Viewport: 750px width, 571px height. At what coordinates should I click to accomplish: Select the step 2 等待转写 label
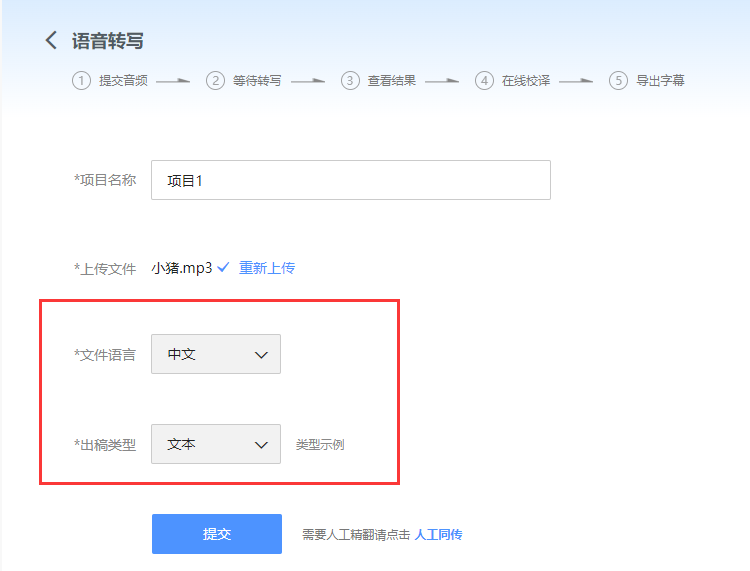(x=256, y=81)
